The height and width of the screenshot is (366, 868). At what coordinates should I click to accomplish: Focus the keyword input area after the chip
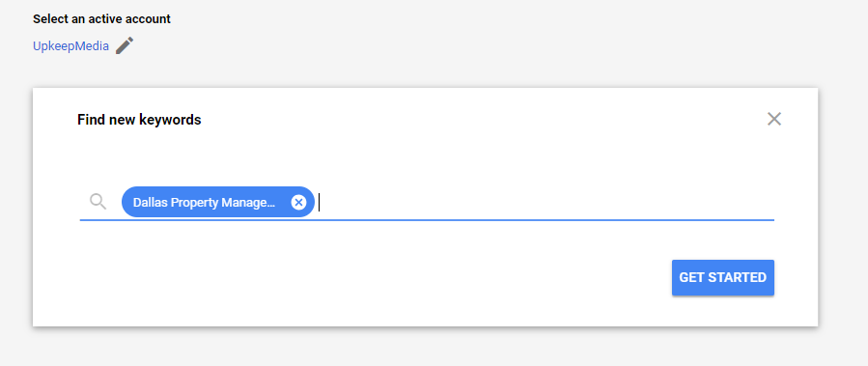[546, 202]
